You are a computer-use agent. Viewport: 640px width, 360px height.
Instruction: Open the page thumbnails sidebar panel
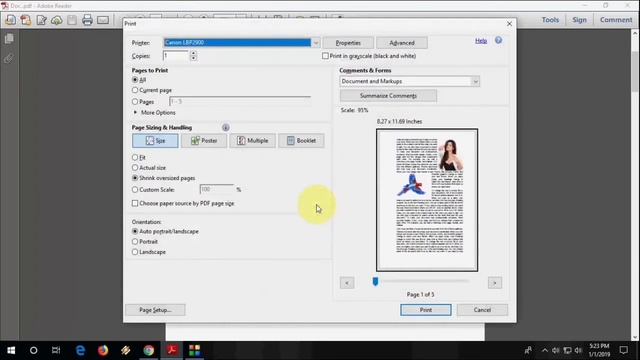click(x=9, y=39)
